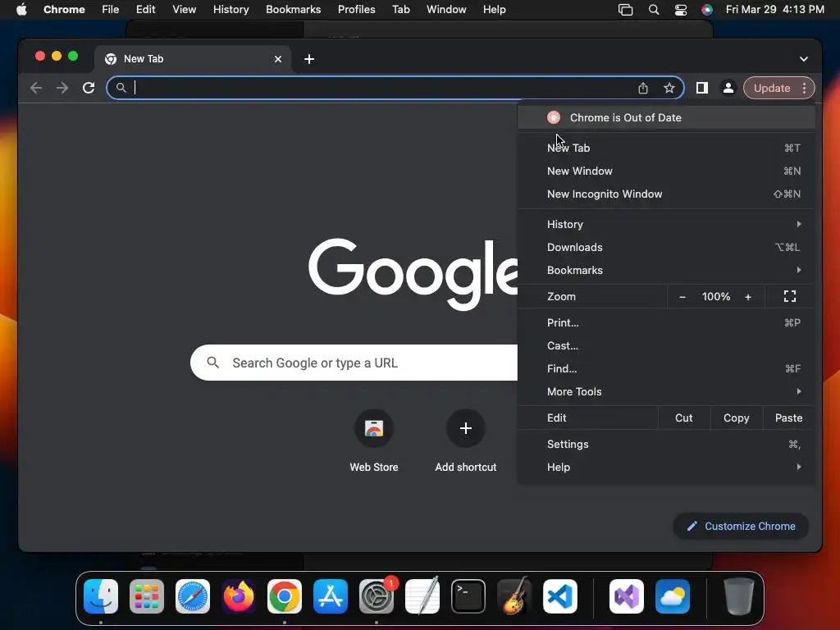Click Spotlight search icon in menu bar
This screenshot has width=840, height=630.
[x=654, y=10]
